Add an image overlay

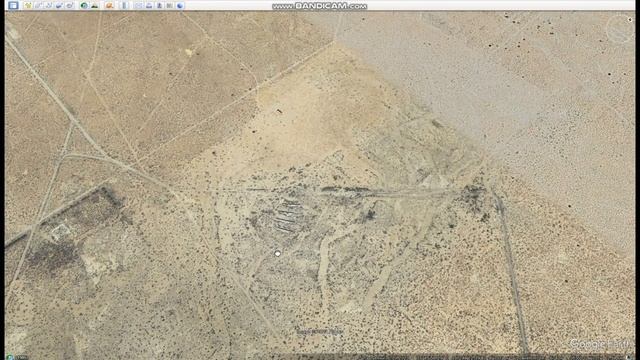[59, 5]
